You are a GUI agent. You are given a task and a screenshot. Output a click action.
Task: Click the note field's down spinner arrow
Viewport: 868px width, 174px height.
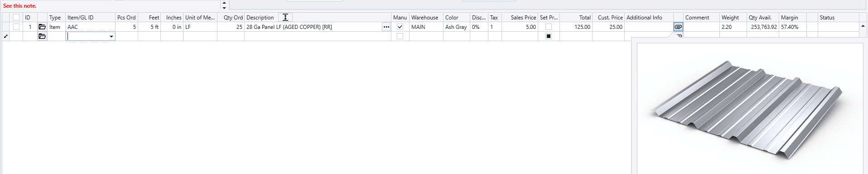coord(224,8)
